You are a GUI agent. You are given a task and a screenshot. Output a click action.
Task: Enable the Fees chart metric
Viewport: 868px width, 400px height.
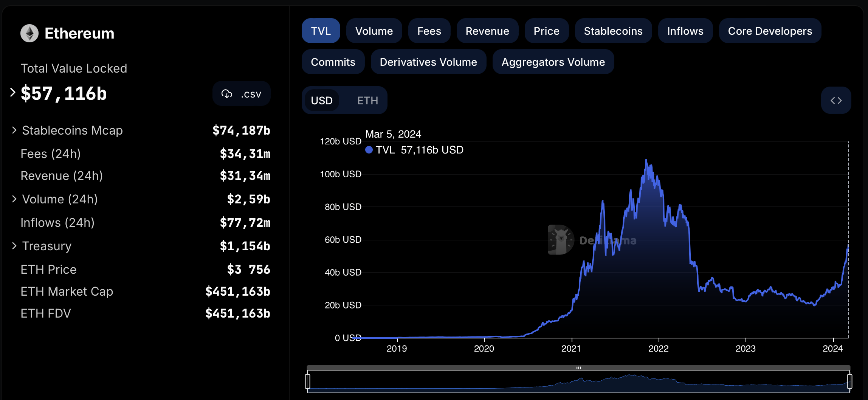429,31
